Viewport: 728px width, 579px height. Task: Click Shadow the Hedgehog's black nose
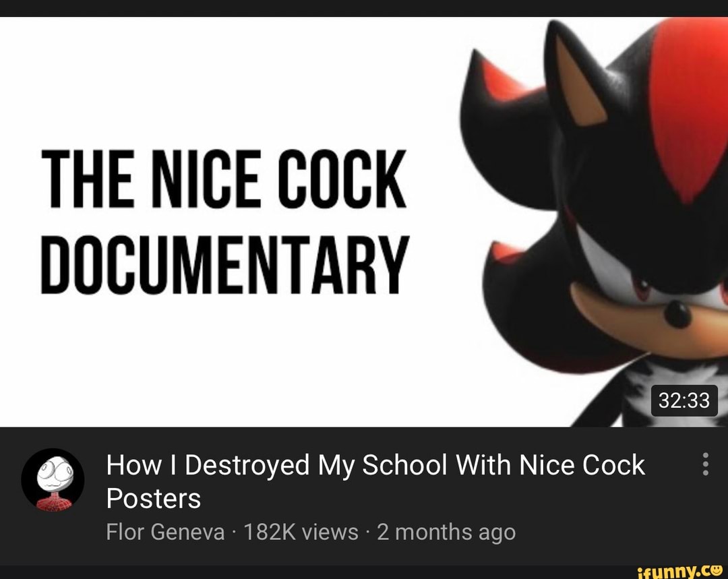677,315
